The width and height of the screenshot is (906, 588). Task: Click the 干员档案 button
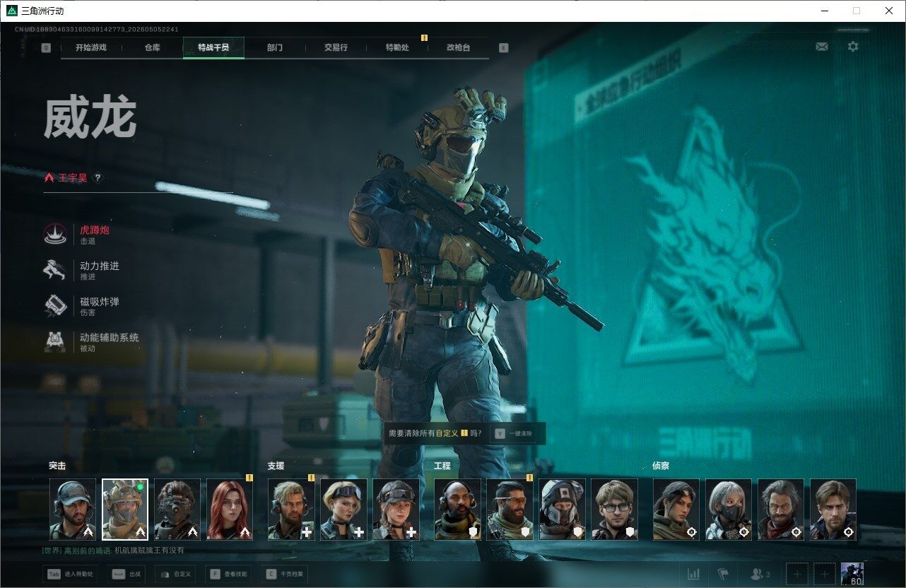[285, 575]
